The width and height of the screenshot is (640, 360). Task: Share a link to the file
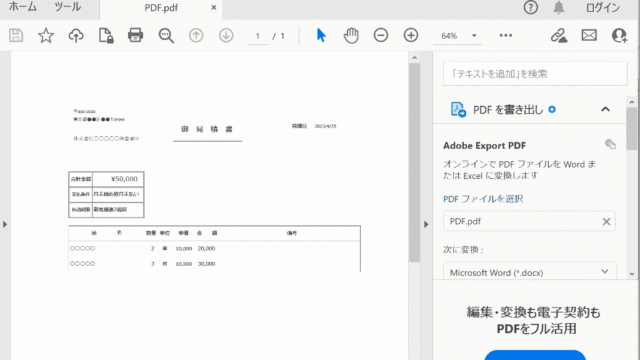coord(559,36)
